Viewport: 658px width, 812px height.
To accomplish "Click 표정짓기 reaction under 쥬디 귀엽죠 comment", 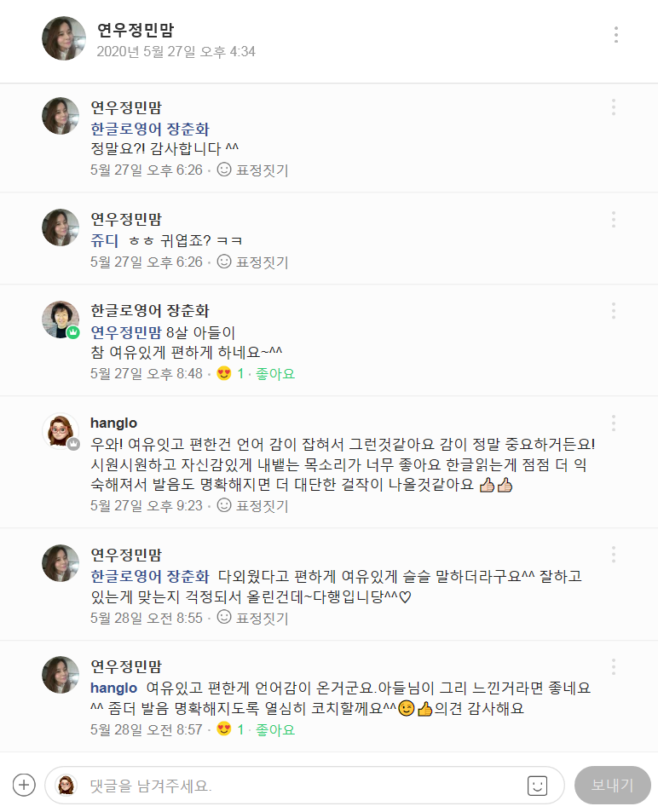I will 253,262.
